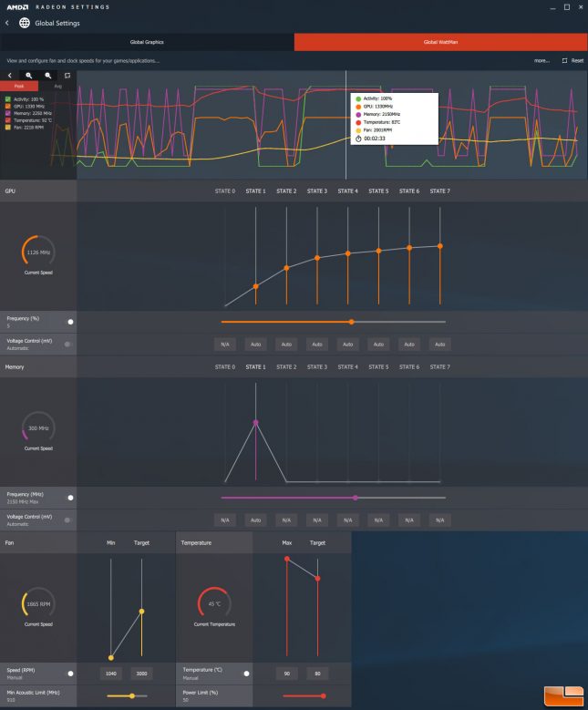Screen dimensions: 588x710
Task: Switch graph to Avg tab
Action: pos(57,86)
